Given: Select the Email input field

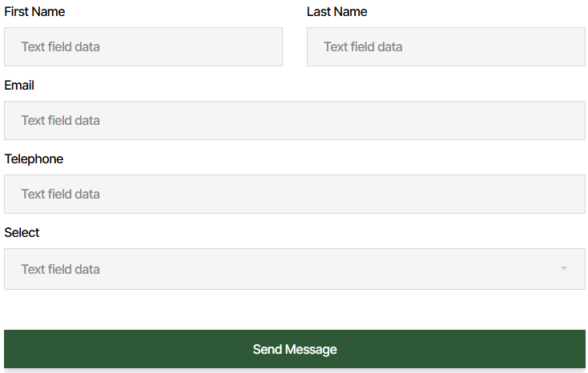Looking at the screenshot, I should 294,121.
